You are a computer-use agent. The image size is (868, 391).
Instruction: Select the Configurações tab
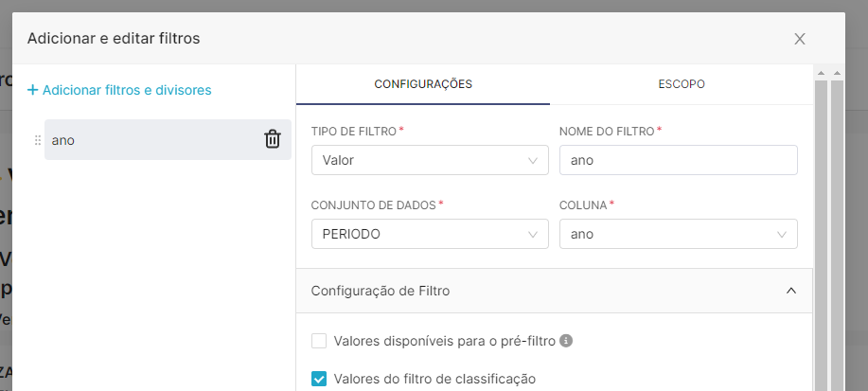423,84
